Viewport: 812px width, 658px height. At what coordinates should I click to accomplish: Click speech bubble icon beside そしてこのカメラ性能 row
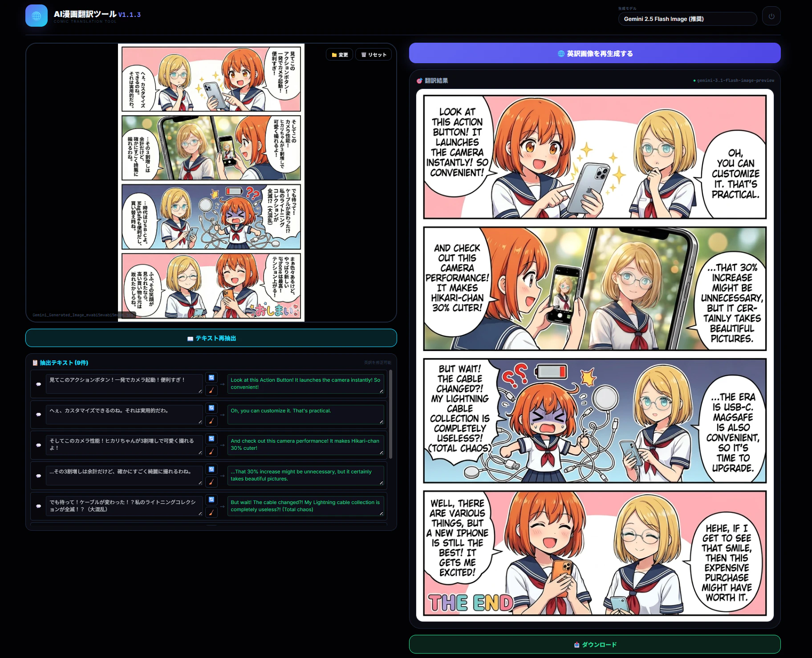pyautogui.click(x=39, y=445)
